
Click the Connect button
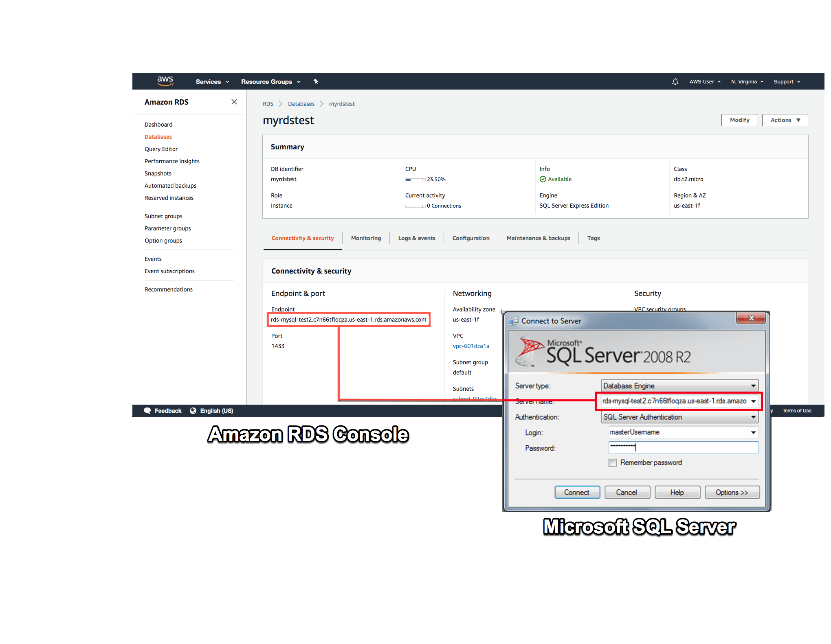click(576, 493)
